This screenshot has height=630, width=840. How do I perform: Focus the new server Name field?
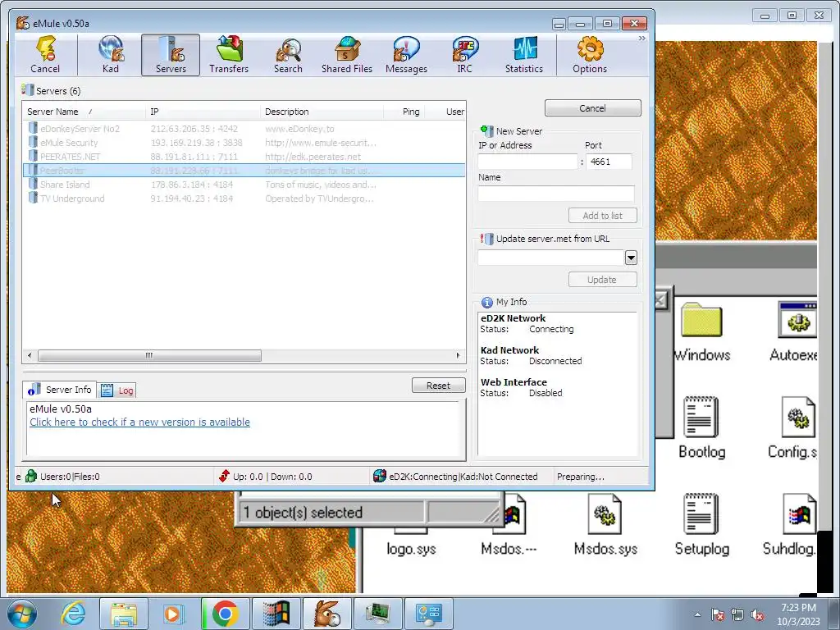coord(556,194)
